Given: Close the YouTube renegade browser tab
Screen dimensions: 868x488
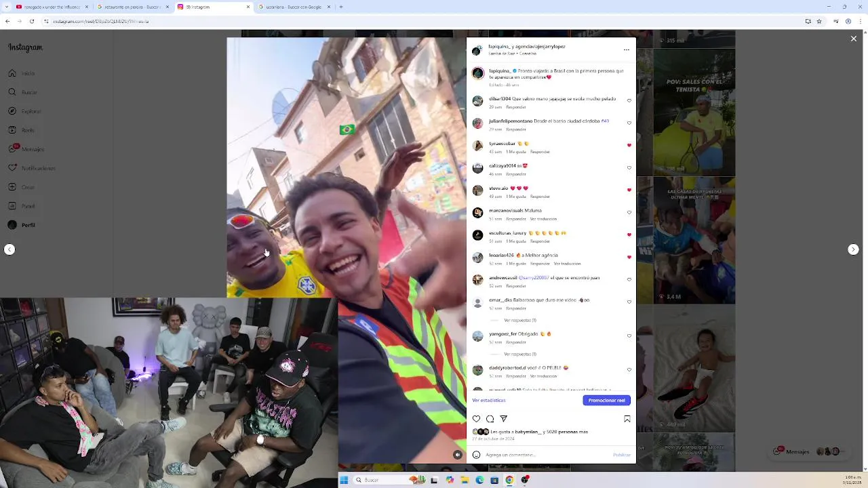Looking at the screenshot, I should point(86,7).
